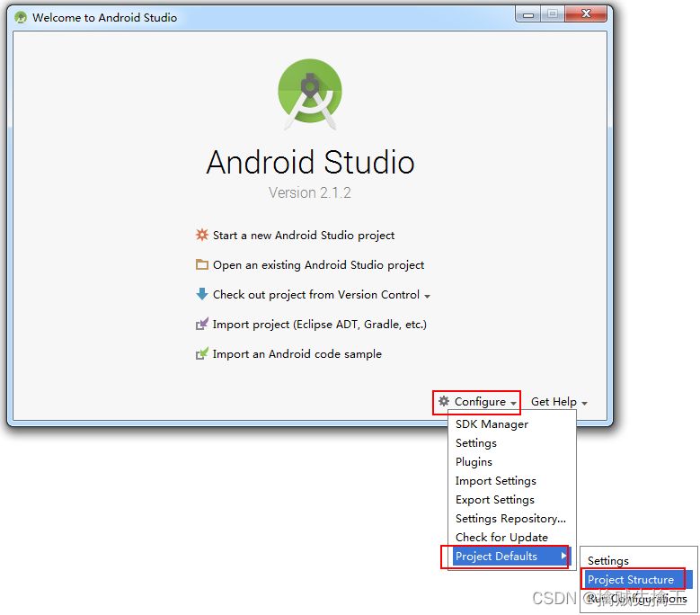The width and height of the screenshot is (700, 615).
Task: Click the blue download arrow for Version Control
Action: (x=202, y=294)
